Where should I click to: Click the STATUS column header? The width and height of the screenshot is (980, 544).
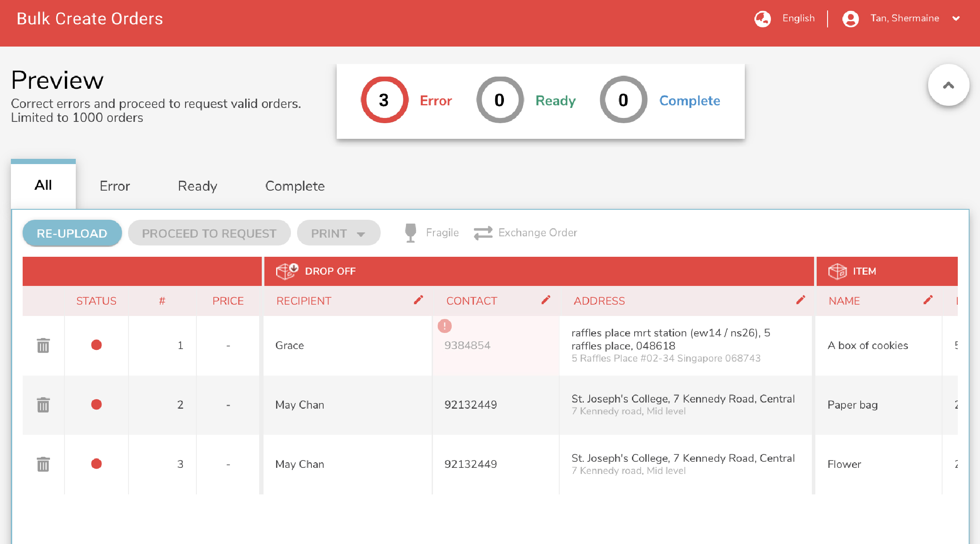coord(96,301)
